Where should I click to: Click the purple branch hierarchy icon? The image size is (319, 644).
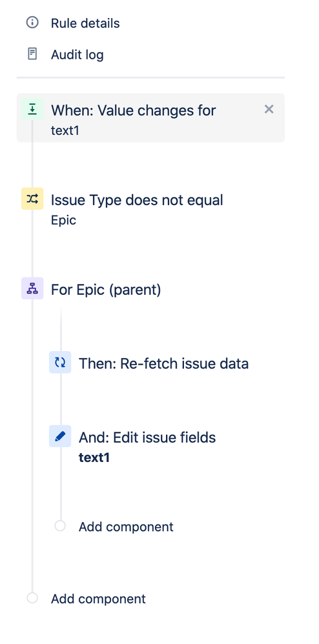click(x=32, y=288)
